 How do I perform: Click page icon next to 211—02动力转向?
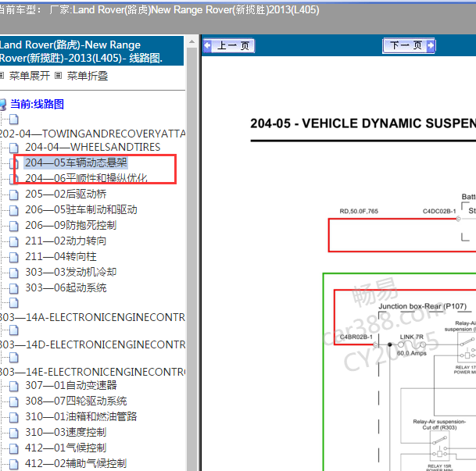pos(13,241)
